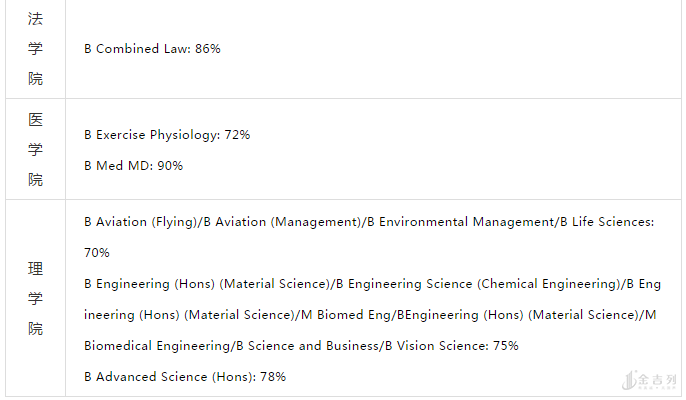The image size is (686, 400).
Task: Select B Exercise Physiology: 72% line
Action: 167,134
